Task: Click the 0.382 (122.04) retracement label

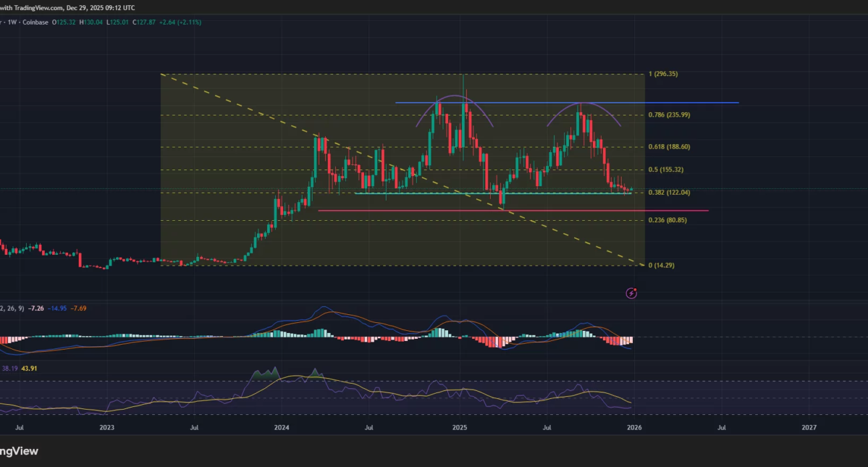Action: (x=668, y=192)
